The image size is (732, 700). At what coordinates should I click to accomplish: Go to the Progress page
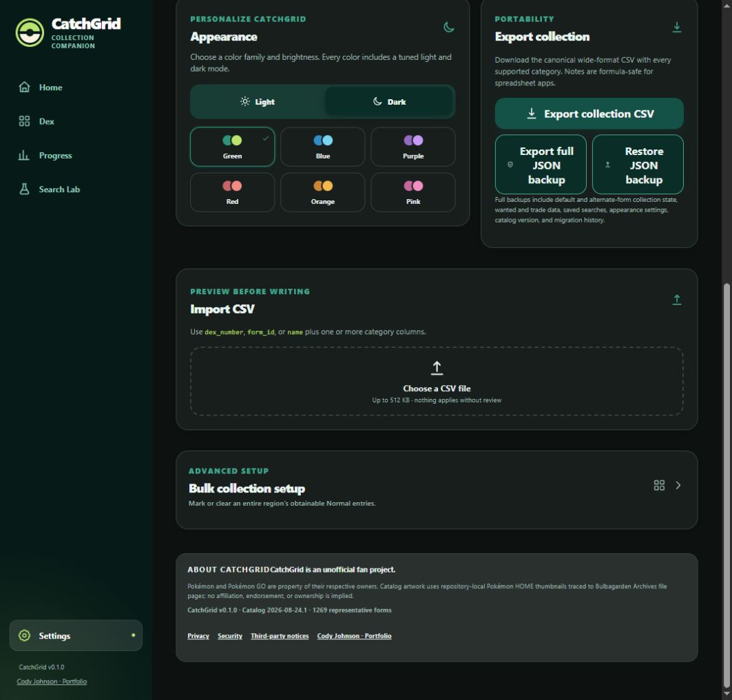pyautogui.click(x=76, y=156)
